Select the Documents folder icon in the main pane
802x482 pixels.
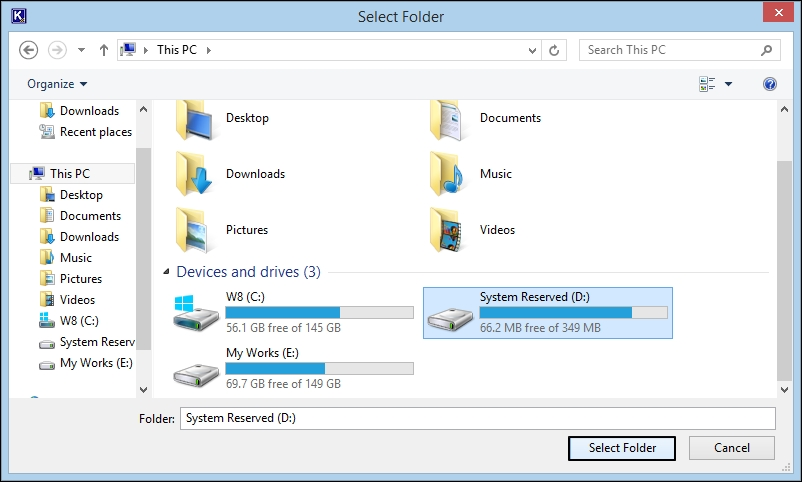[x=448, y=120]
